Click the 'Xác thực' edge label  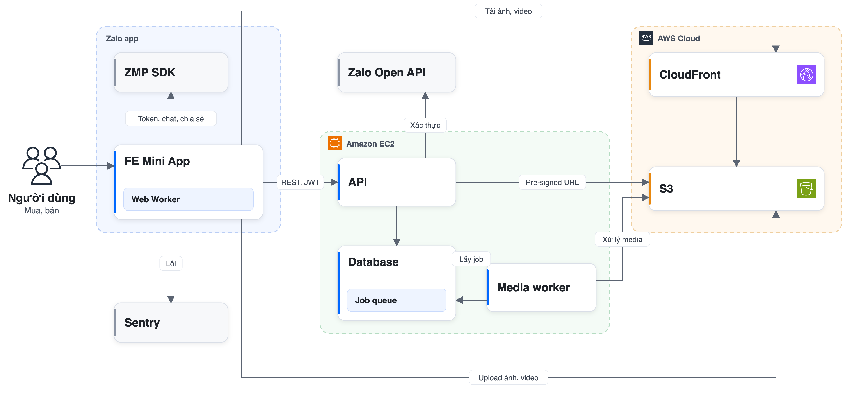click(425, 125)
